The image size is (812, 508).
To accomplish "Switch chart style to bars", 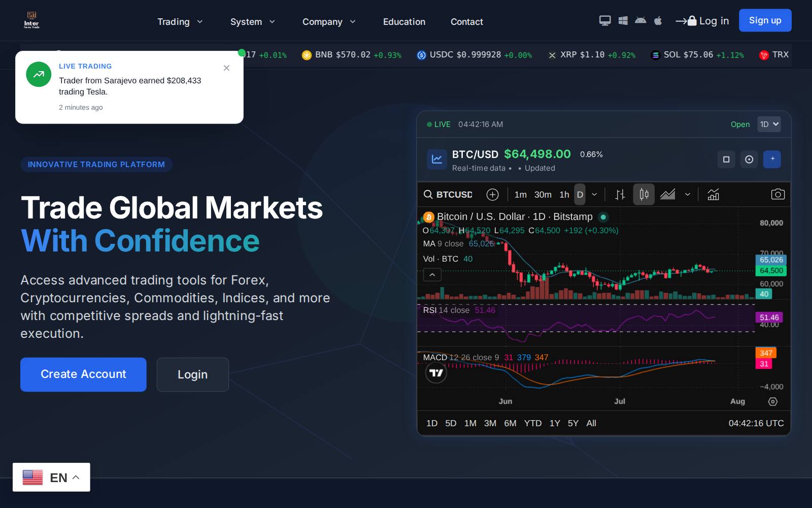I will 620,195.
